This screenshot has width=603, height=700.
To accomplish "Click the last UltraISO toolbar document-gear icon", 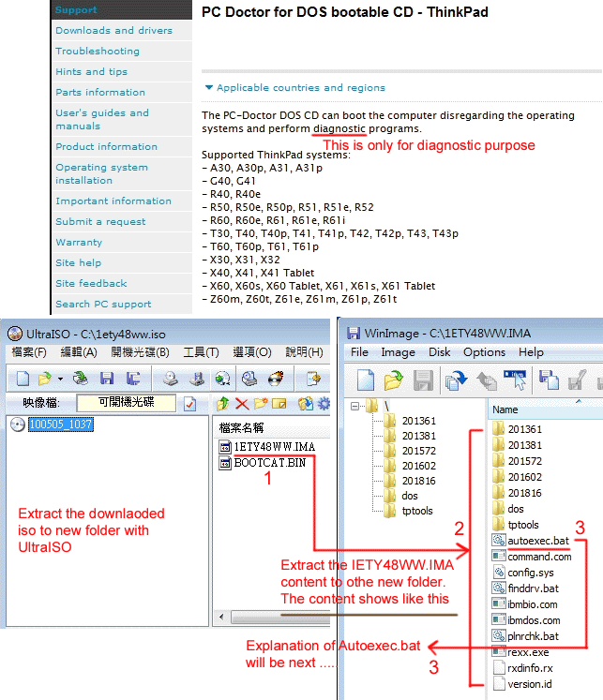I will [313, 379].
